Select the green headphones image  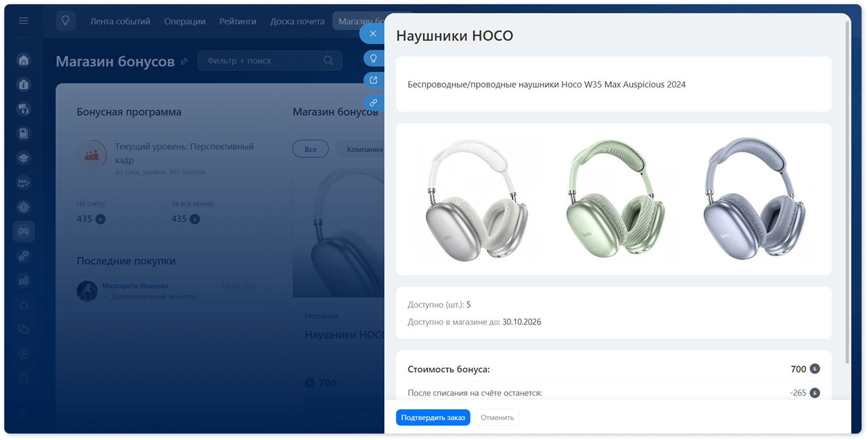[615, 198]
